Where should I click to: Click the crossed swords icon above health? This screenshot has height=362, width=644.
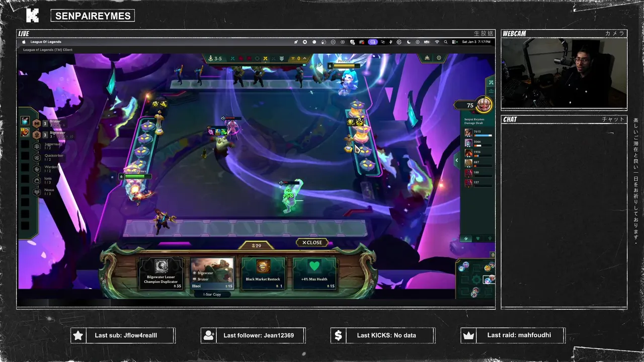(491, 82)
